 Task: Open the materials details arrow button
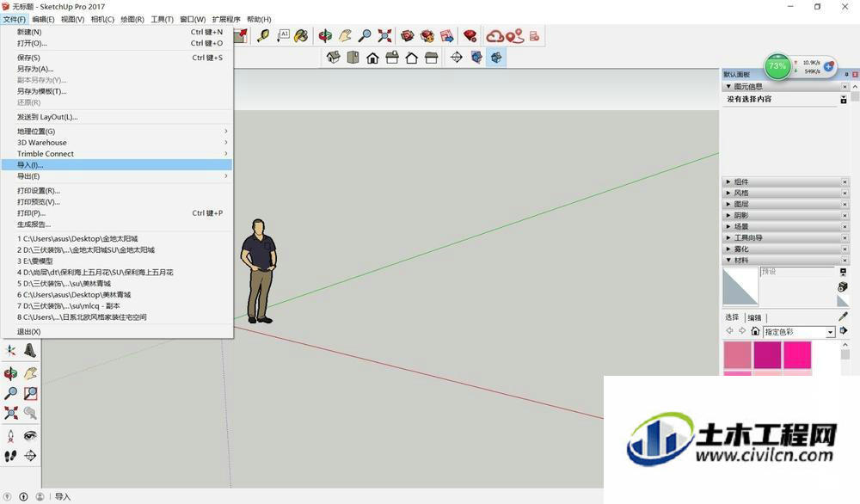click(844, 331)
